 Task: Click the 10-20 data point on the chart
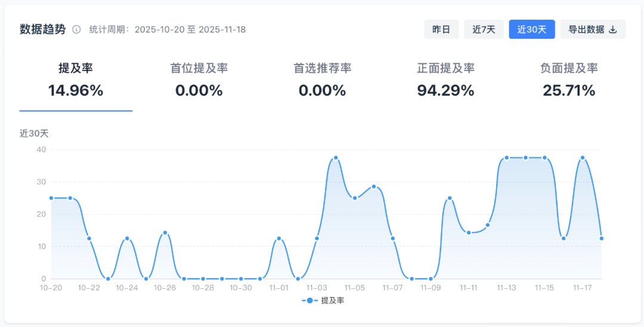coord(51,198)
